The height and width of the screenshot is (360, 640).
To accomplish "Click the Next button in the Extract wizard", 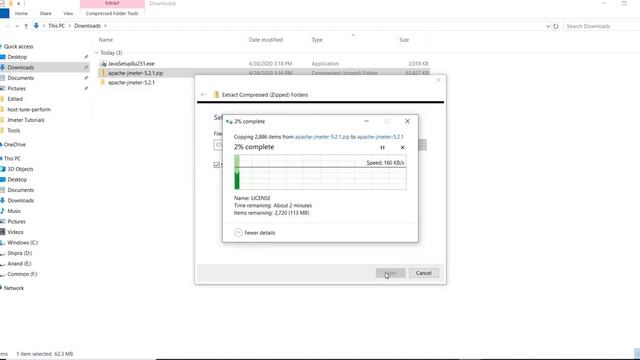I will [x=391, y=273].
